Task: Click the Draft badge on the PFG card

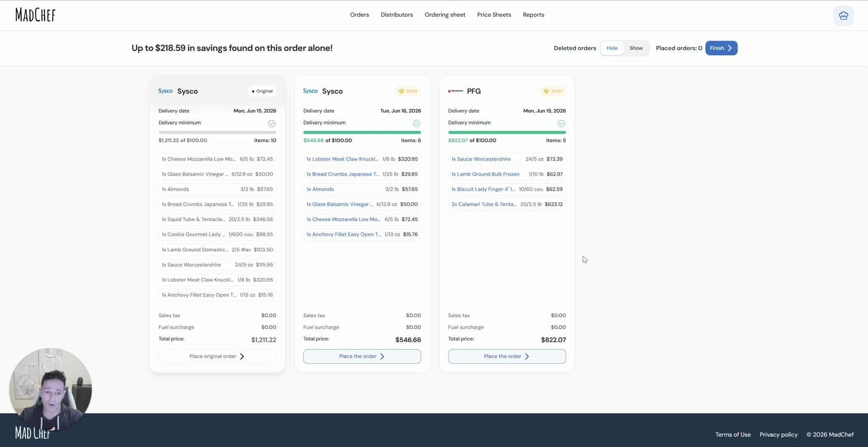Action: pyautogui.click(x=553, y=91)
